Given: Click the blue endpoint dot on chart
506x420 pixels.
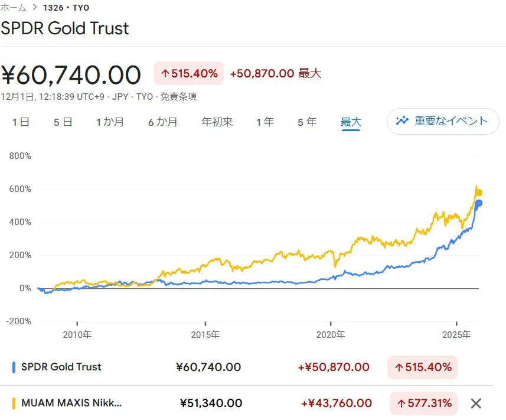Looking at the screenshot, I should (x=479, y=203).
